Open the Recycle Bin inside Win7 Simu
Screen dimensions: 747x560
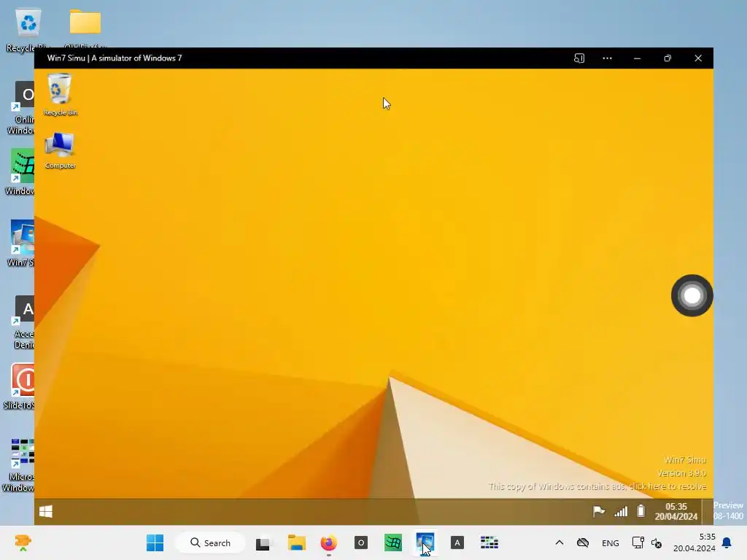(60, 94)
